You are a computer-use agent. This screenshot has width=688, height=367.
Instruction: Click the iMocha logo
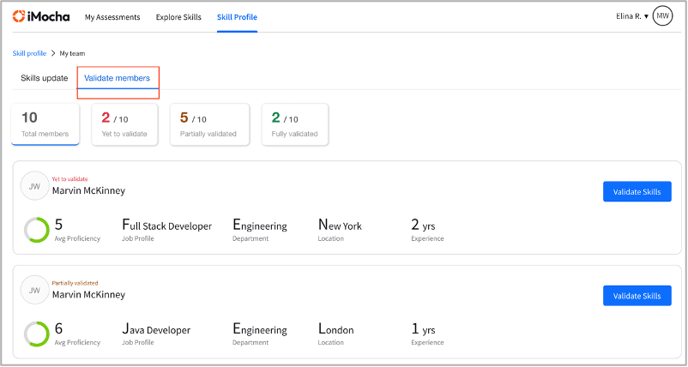point(41,17)
